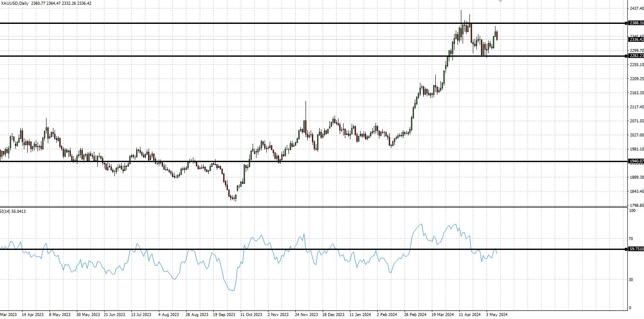The height and width of the screenshot is (319, 644).
Task: Click the RSI scale value 100
Action: pyautogui.click(x=633, y=210)
